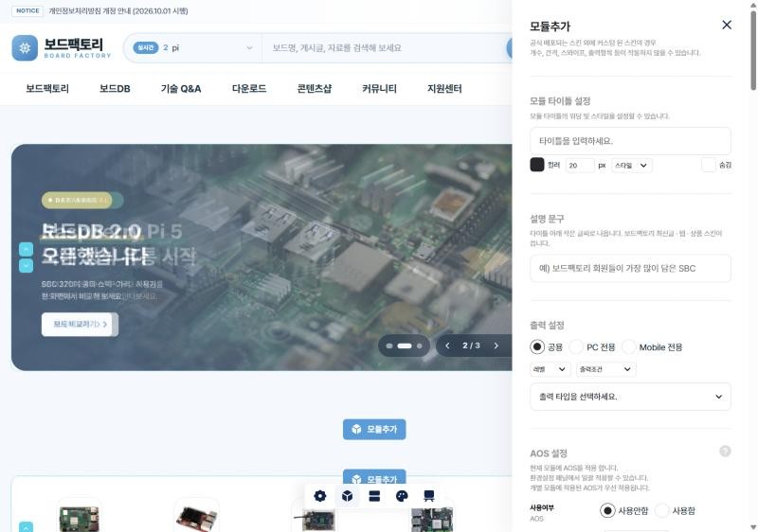758x532 pixels.
Task: Click the active second banner pagination indicator
Action: [x=405, y=346]
